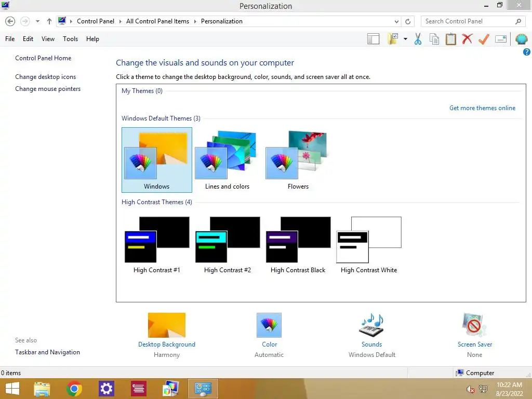Viewport: 532px width, 399px height.
Task: Open the File menu
Action: pyautogui.click(x=10, y=39)
